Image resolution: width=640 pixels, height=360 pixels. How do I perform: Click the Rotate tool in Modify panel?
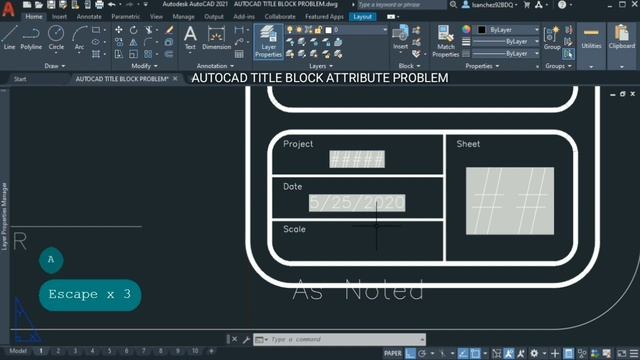(133, 30)
